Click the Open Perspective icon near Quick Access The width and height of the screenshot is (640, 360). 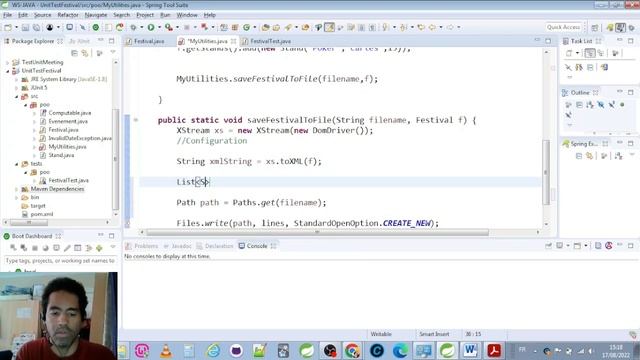pyautogui.click(x=595, y=27)
